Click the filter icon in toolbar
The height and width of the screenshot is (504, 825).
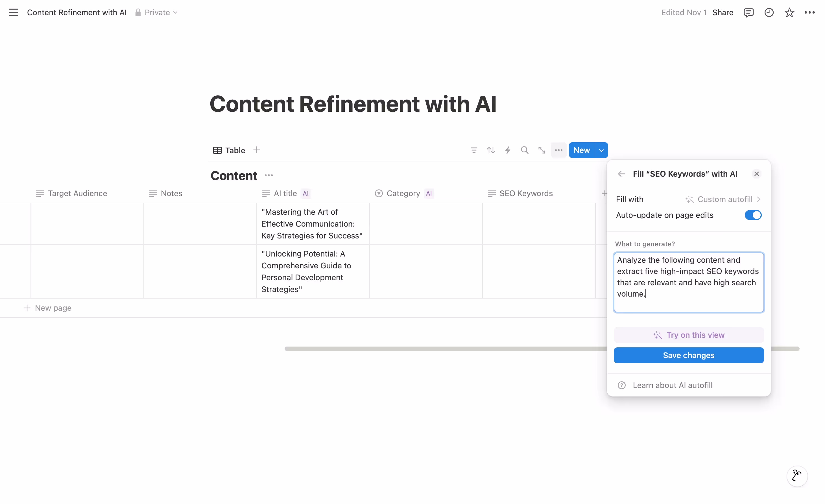[x=474, y=150]
